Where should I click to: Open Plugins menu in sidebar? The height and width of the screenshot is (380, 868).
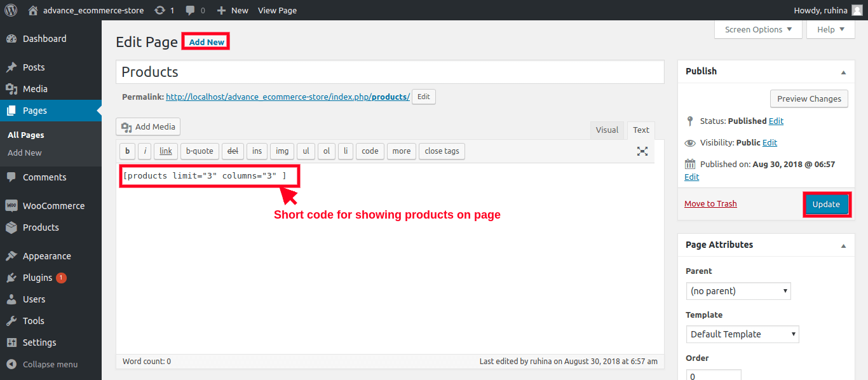click(37, 278)
